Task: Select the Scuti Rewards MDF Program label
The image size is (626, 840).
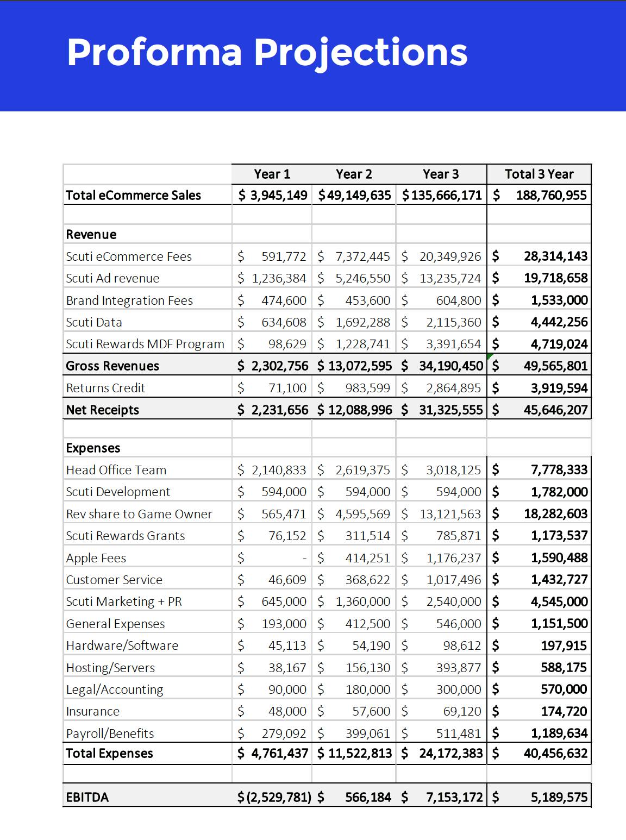Action: [145, 344]
